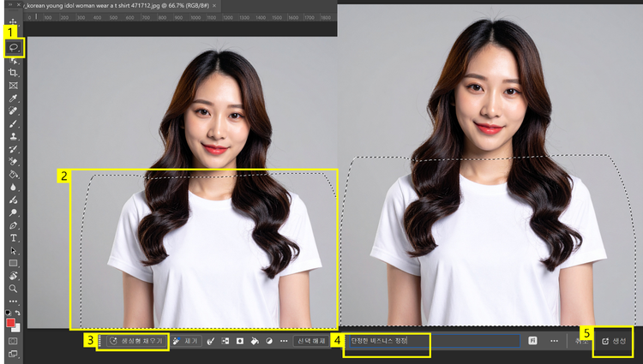Swap foreground and background colors
This screenshot has width=643, height=364.
(x=18, y=313)
